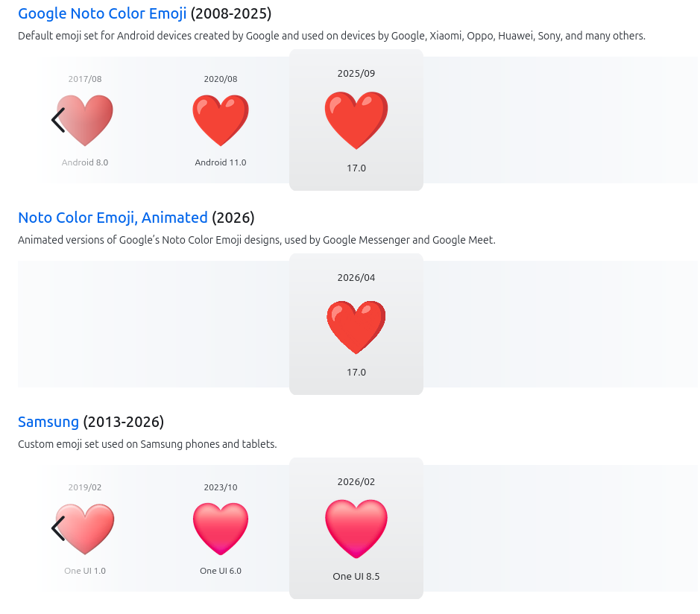Click the One UI 8.5 version label
The image size is (700, 614).
coord(356,577)
